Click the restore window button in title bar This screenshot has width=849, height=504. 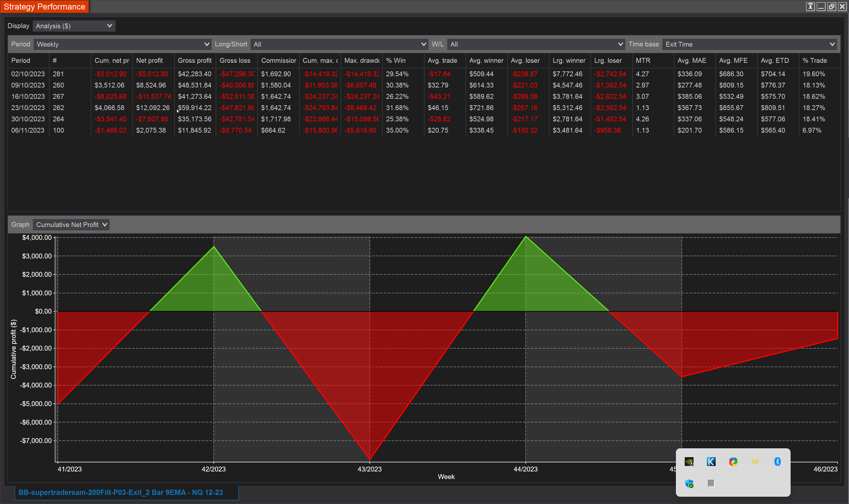(831, 6)
